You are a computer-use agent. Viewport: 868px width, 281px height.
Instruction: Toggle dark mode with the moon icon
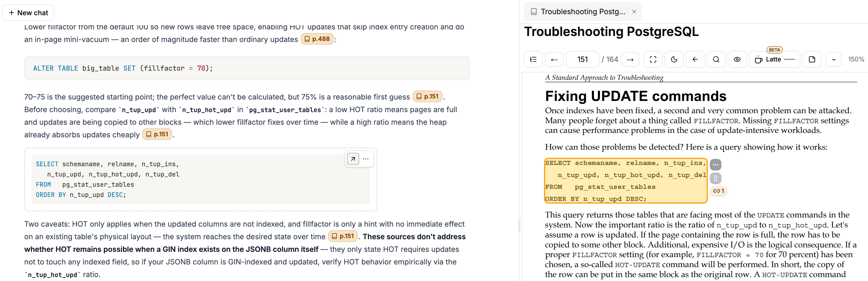tap(674, 59)
